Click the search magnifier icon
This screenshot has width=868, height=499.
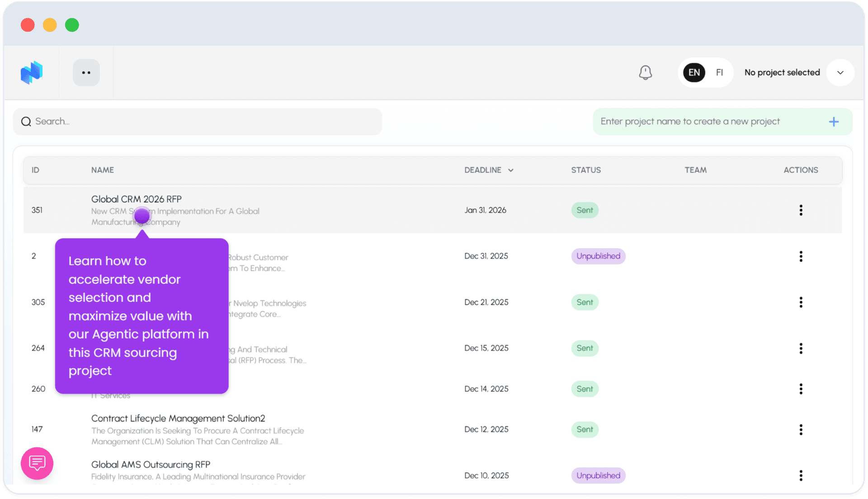(26, 122)
